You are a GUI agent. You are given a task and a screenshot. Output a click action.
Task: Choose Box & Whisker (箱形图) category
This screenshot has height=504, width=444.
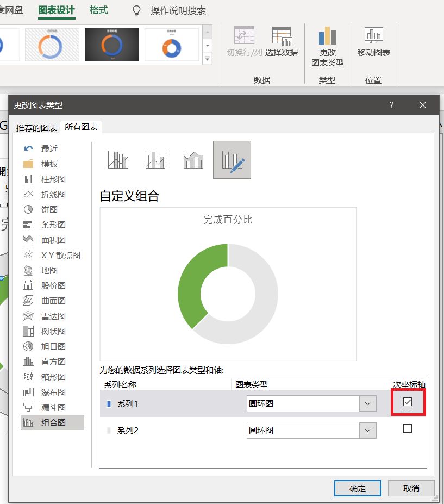point(52,377)
